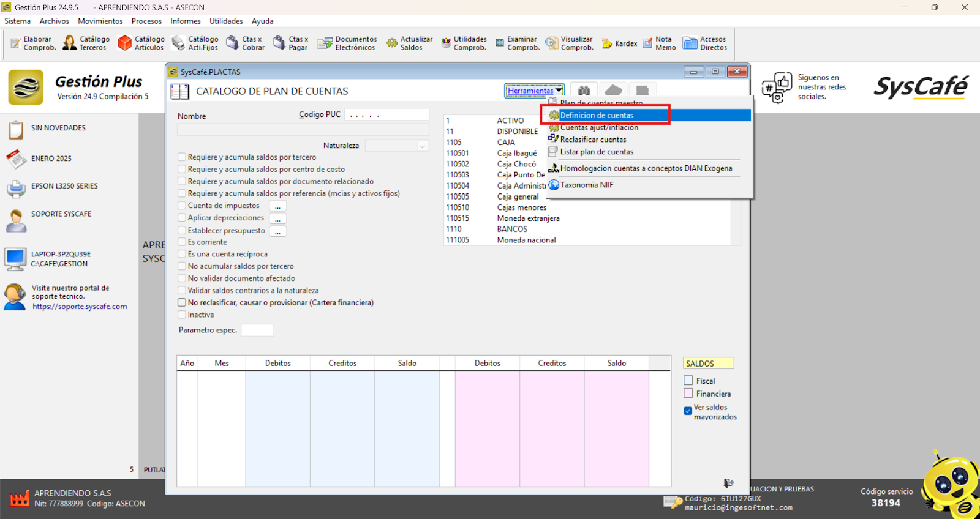
Task: Open the soporte.syscafe.com link
Action: pyautogui.click(x=80, y=307)
